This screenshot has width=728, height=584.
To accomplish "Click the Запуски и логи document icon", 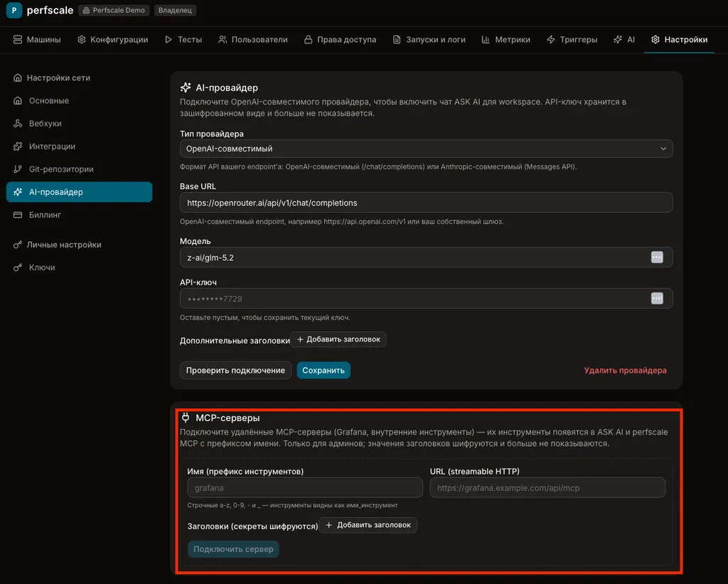I will pos(397,40).
